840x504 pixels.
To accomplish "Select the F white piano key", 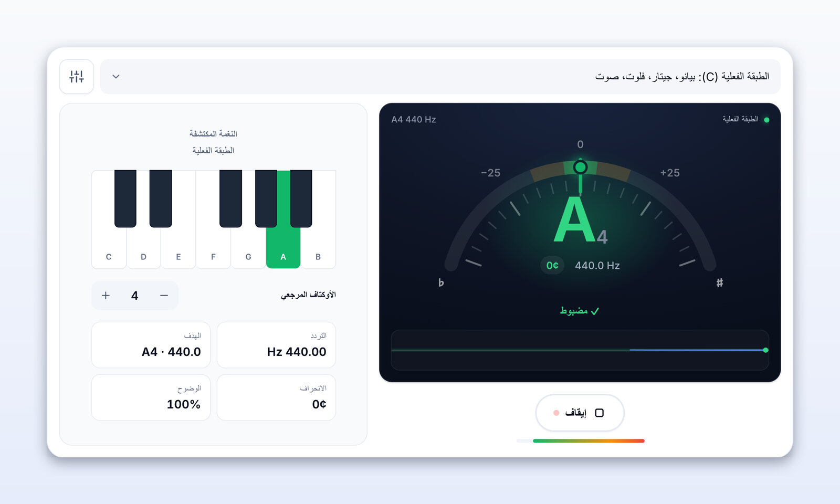I will 213,247.
